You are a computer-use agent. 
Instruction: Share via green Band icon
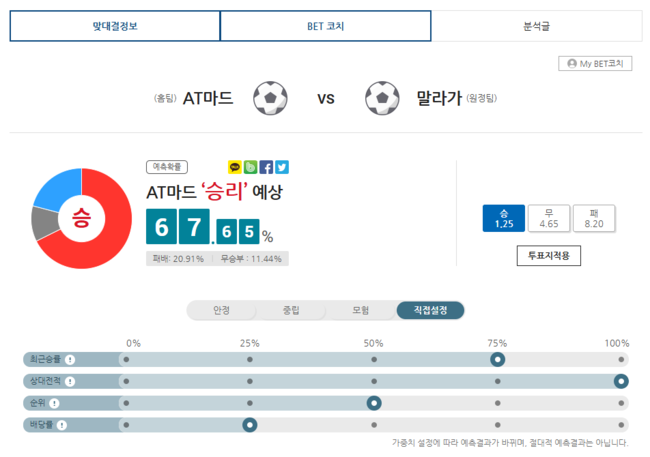coord(250,167)
